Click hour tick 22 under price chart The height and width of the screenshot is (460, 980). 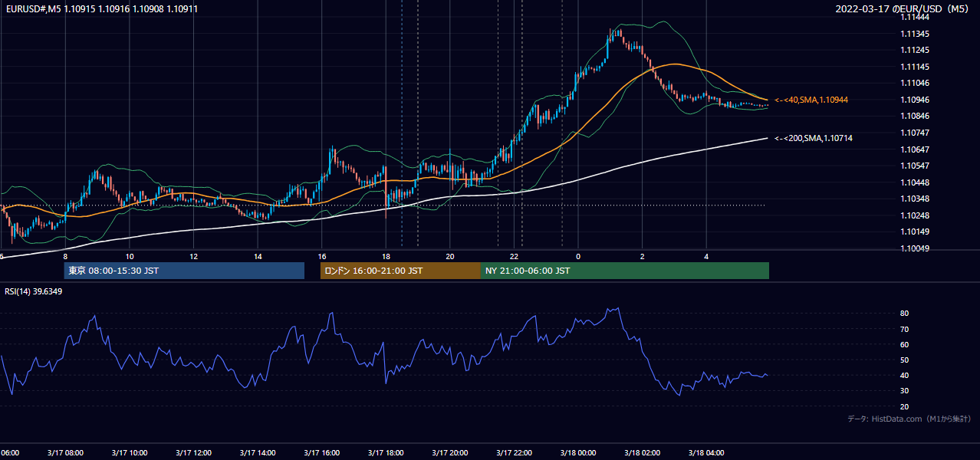click(515, 257)
